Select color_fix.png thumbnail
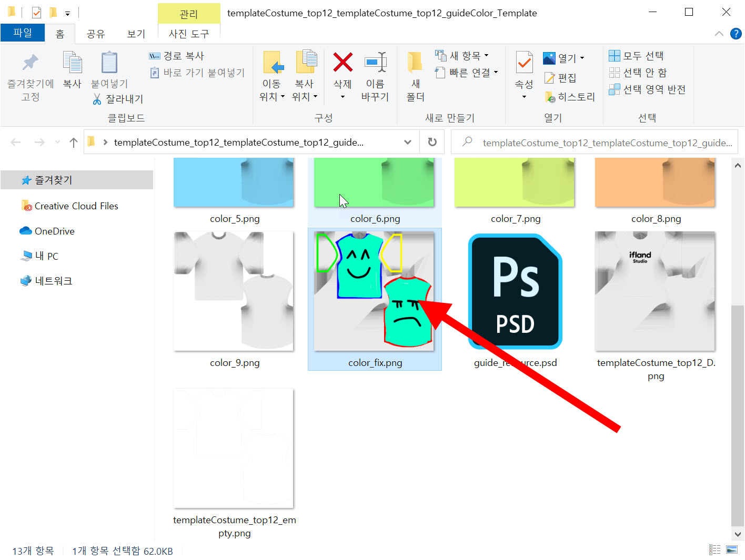This screenshot has width=745, height=560. [374, 291]
